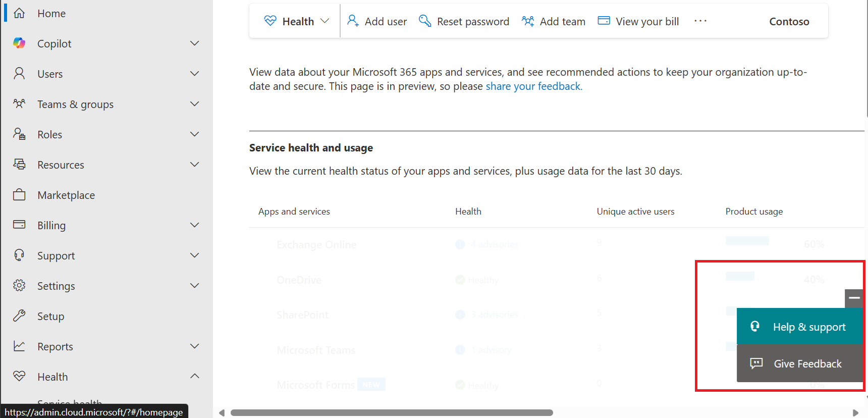Click Add user label in toolbar

coord(386,22)
